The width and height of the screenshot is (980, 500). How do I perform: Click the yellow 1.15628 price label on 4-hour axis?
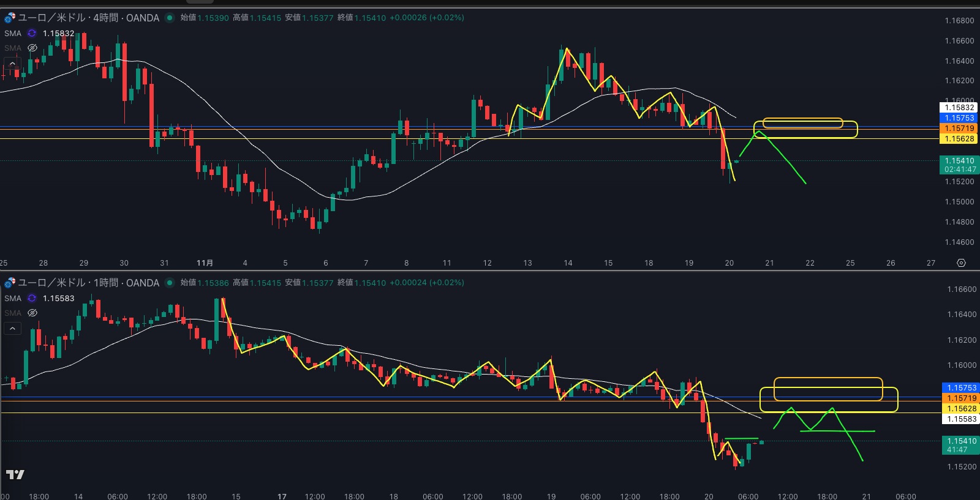pyautogui.click(x=959, y=139)
